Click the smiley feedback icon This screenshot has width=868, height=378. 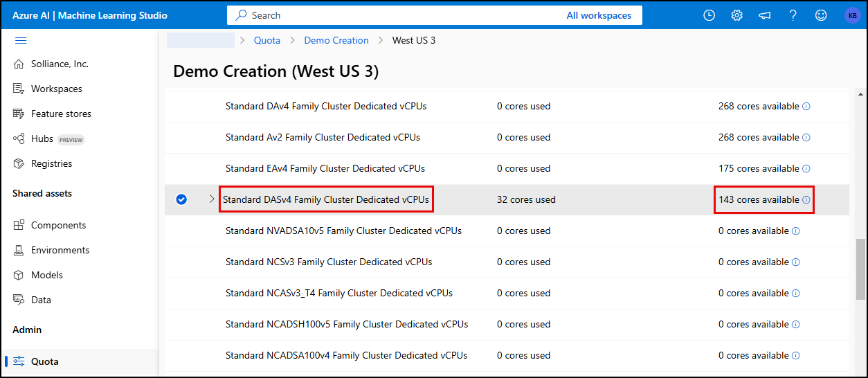point(821,15)
